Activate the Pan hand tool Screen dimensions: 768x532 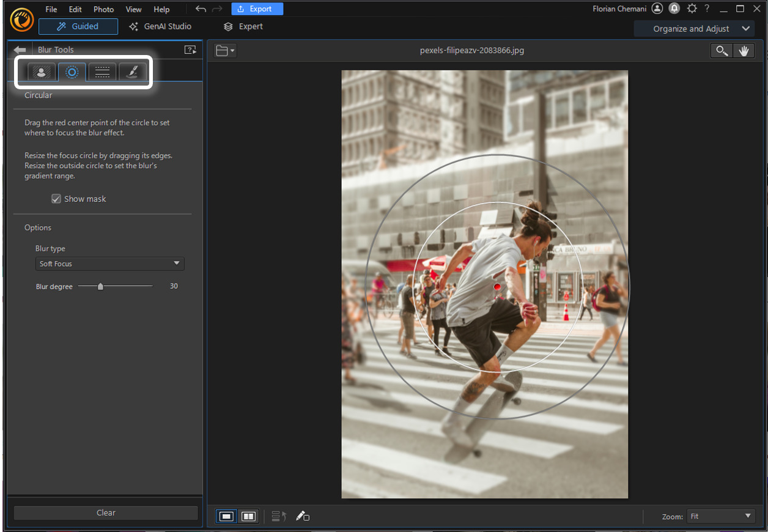point(744,50)
